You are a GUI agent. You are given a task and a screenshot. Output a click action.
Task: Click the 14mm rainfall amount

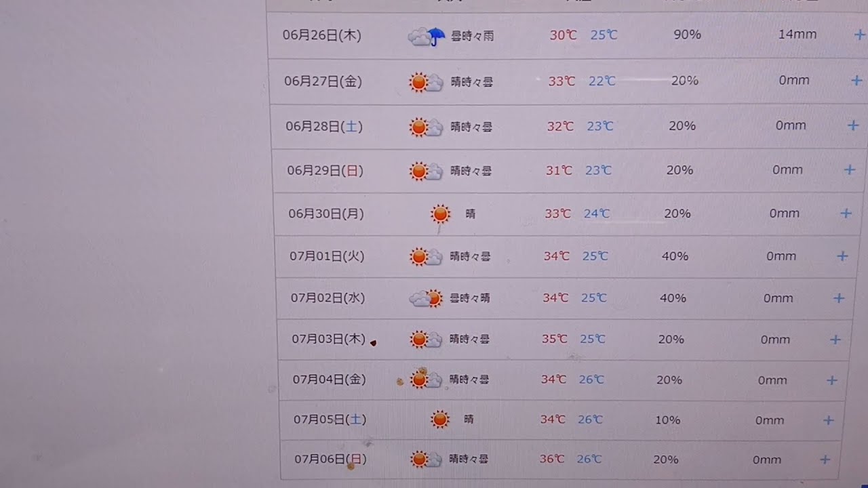coord(797,34)
